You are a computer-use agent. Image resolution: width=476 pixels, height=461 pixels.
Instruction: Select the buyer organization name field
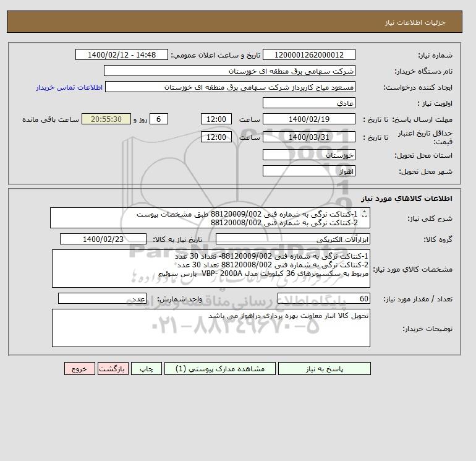[x=229, y=71]
